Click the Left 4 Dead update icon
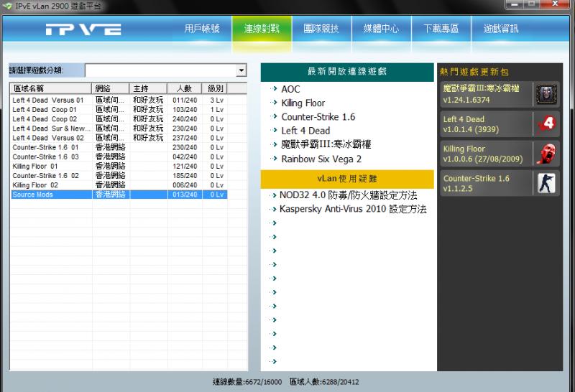575x392 pixels. (x=546, y=124)
